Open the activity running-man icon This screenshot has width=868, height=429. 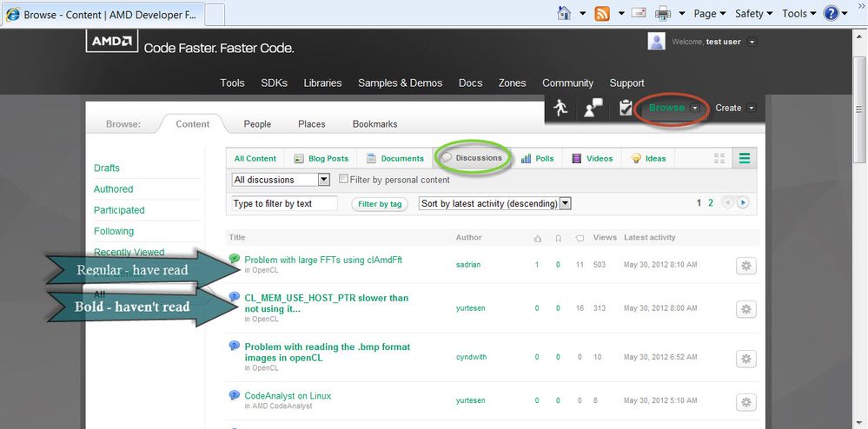click(x=560, y=108)
